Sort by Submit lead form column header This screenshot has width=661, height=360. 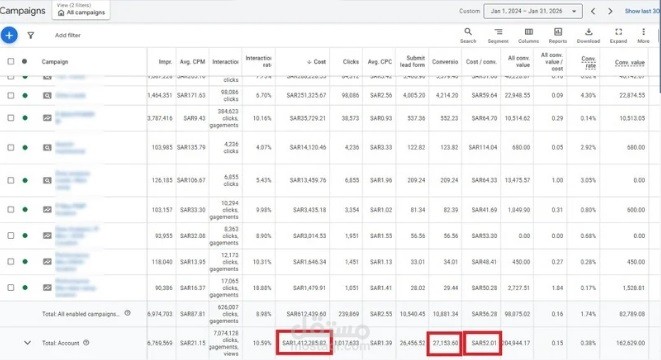pos(413,62)
